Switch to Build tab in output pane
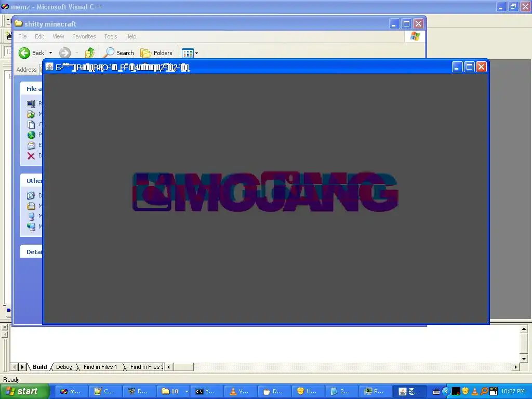Viewport: 532px width, 399px height. point(39,367)
